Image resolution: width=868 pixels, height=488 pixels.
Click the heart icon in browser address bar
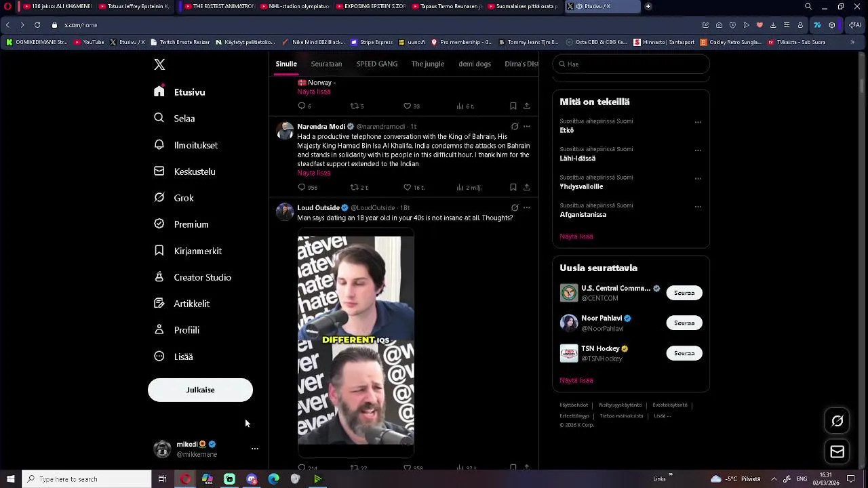click(759, 25)
